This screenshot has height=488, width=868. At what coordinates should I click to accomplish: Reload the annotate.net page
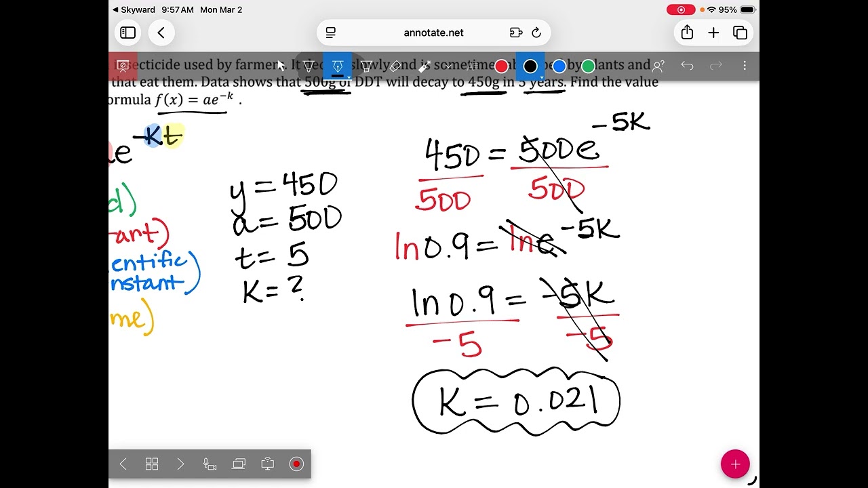pyautogui.click(x=536, y=33)
